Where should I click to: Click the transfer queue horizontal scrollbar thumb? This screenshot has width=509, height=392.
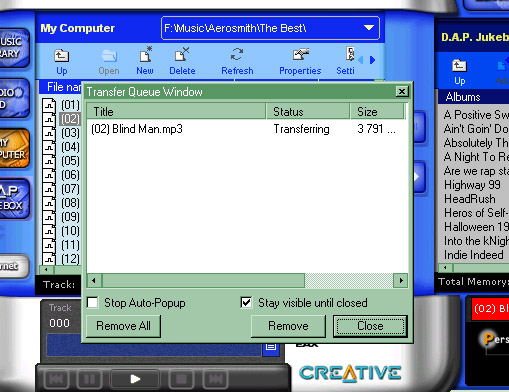[x=203, y=281]
